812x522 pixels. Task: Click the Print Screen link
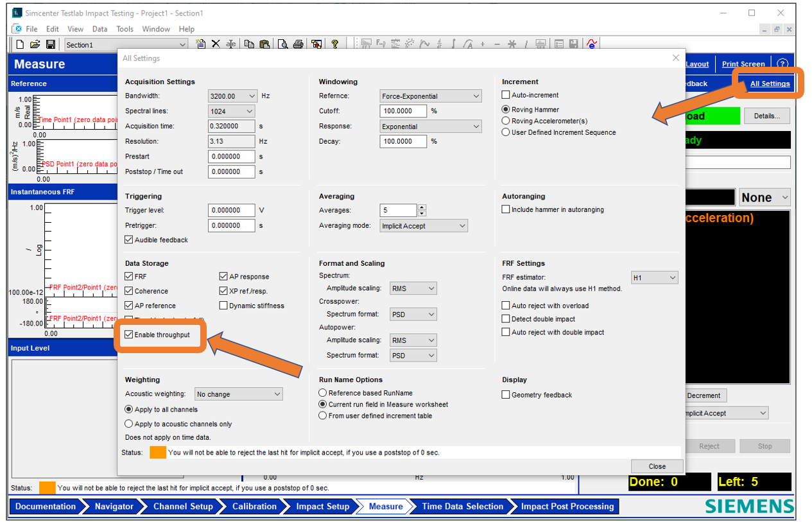tap(743, 64)
